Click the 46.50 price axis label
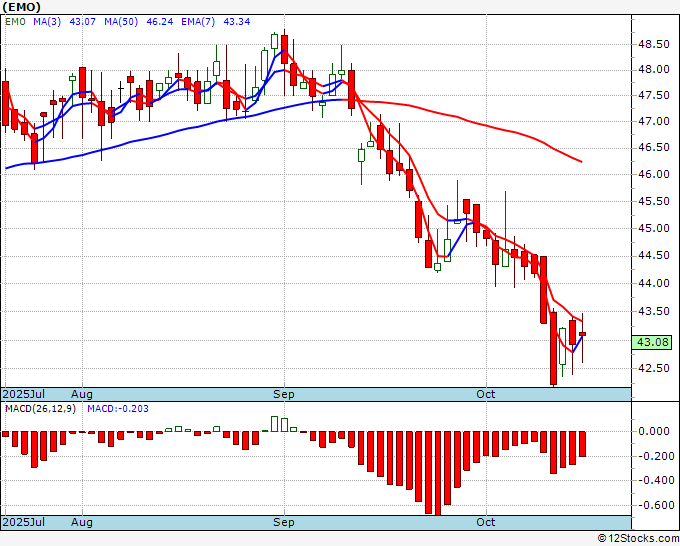 654,148
